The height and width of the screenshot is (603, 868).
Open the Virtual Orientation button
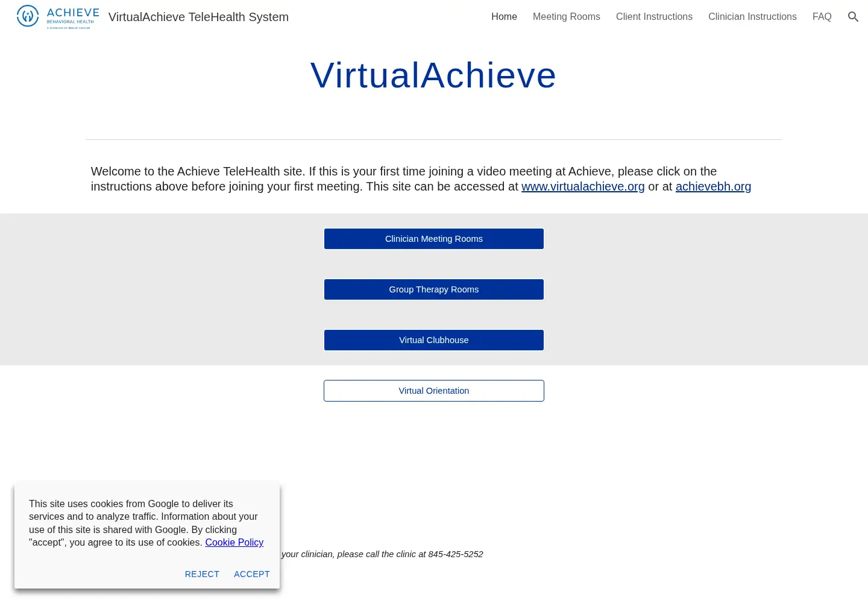click(x=434, y=391)
